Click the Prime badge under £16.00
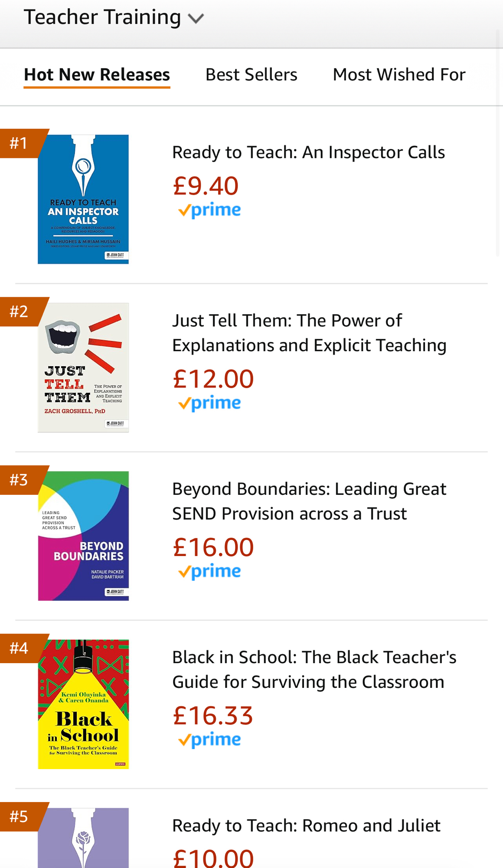The height and width of the screenshot is (868, 503). point(209,571)
